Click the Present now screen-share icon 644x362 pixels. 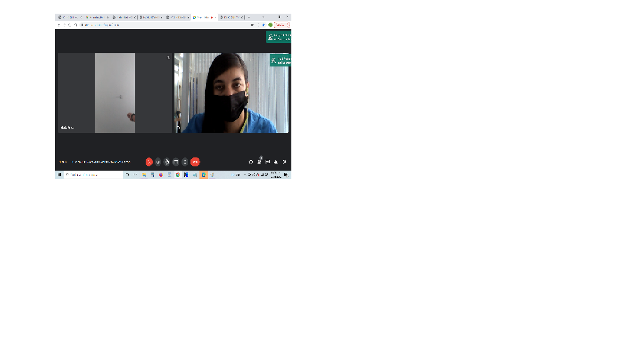(x=176, y=162)
